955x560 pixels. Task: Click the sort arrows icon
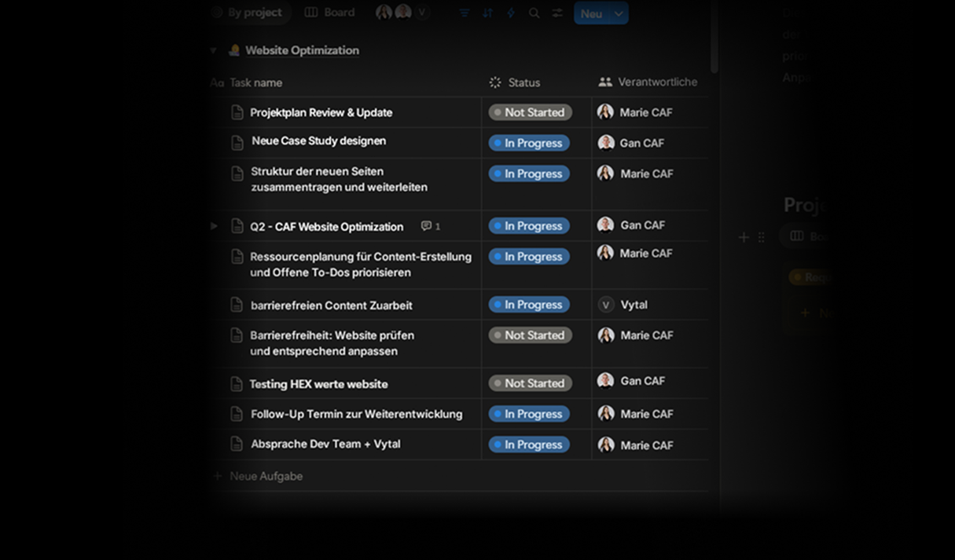pyautogui.click(x=488, y=13)
